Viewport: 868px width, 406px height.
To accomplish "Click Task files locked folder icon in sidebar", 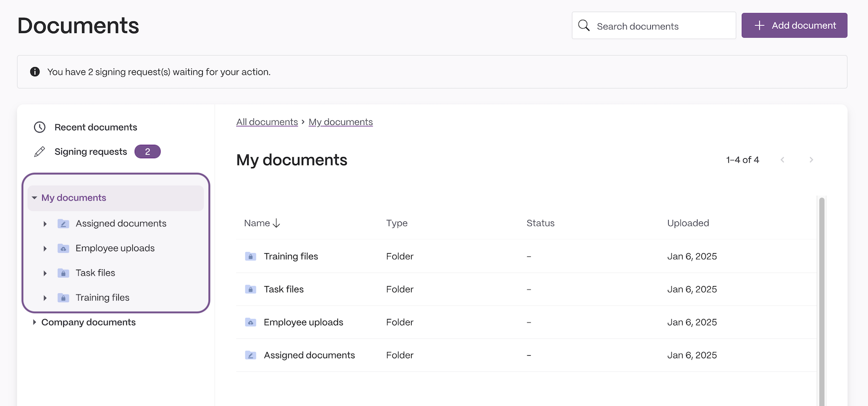I will [x=63, y=273].
